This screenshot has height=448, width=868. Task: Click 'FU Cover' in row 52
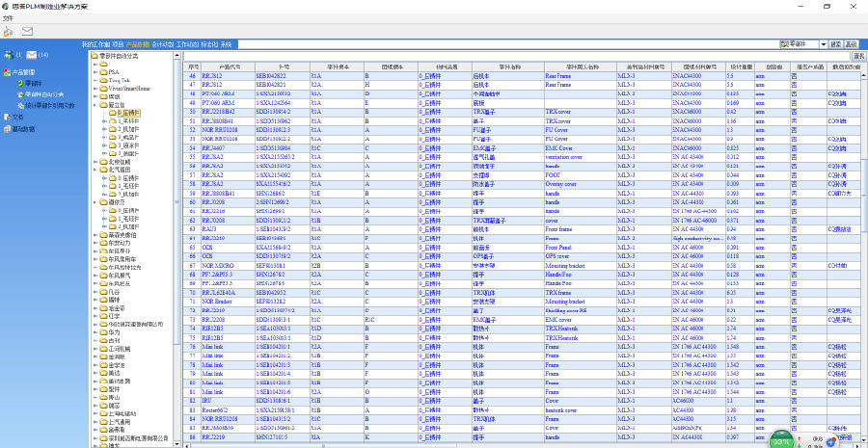(x=556, y=130)
